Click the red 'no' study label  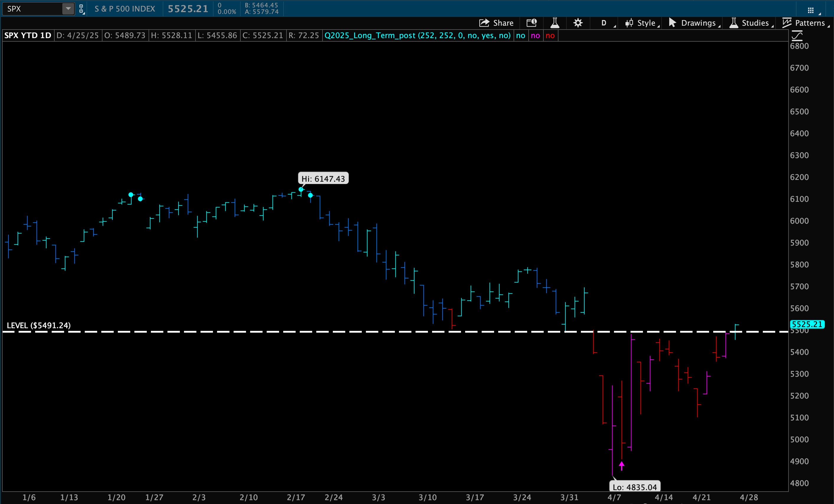click(550, 35)
